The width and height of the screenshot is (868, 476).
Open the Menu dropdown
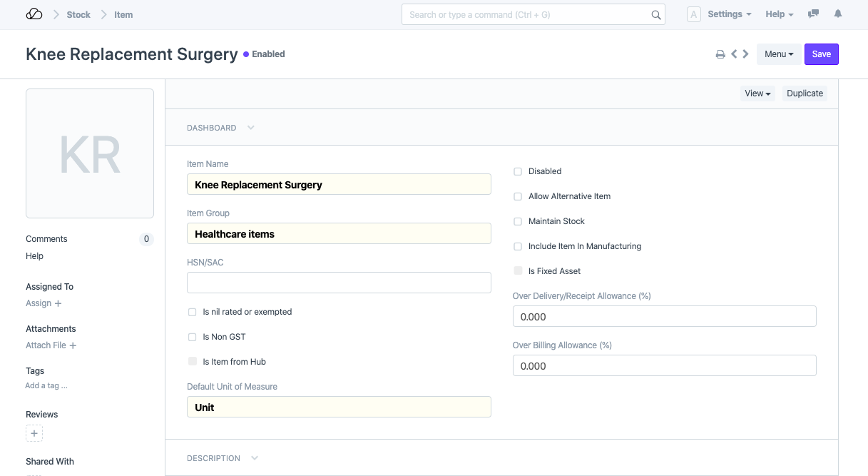coord(779,54)
